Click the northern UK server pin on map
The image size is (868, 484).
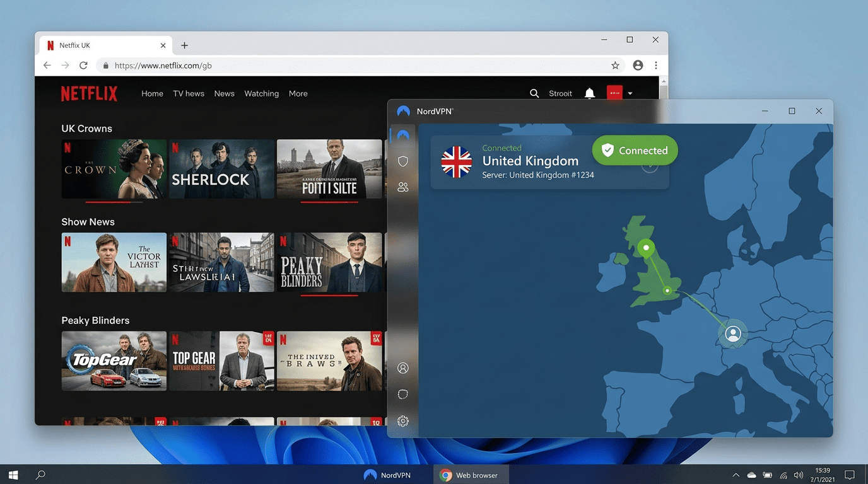coord(646,248)
